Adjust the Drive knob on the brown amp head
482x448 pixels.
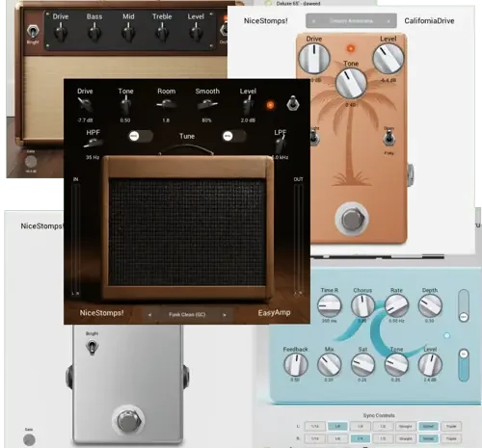(61, 34)
